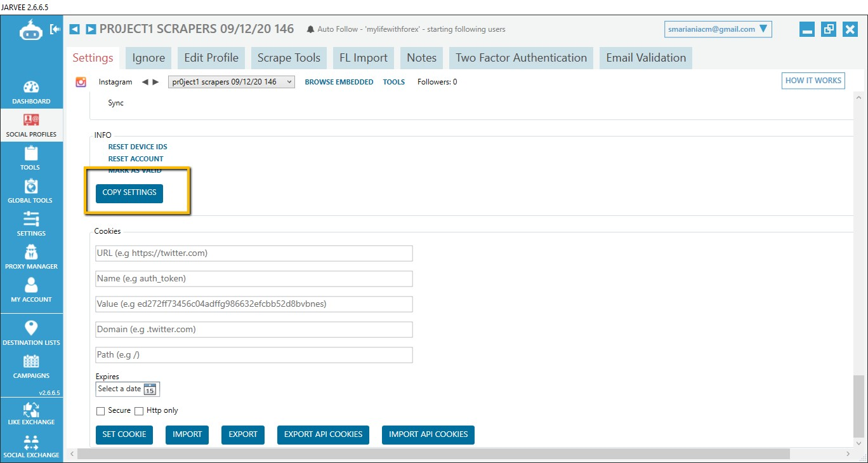Click the Reset Account link

tap(136, 159)
